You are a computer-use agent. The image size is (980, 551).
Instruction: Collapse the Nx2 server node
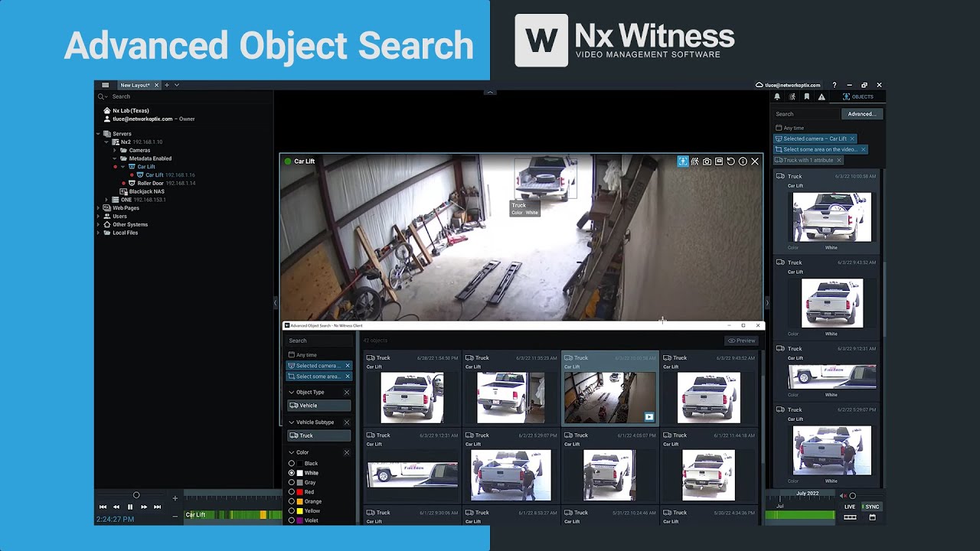[x=106, y=142]
